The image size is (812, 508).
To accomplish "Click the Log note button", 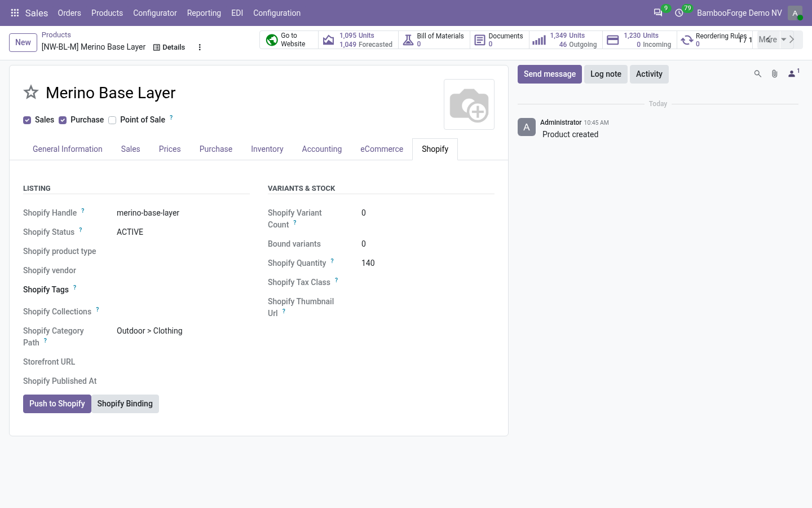I will (x=606, y=74).
